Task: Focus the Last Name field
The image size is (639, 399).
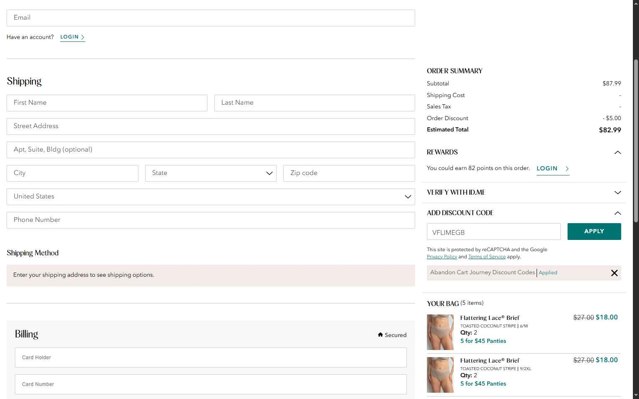Action: [x=315, y=103]
